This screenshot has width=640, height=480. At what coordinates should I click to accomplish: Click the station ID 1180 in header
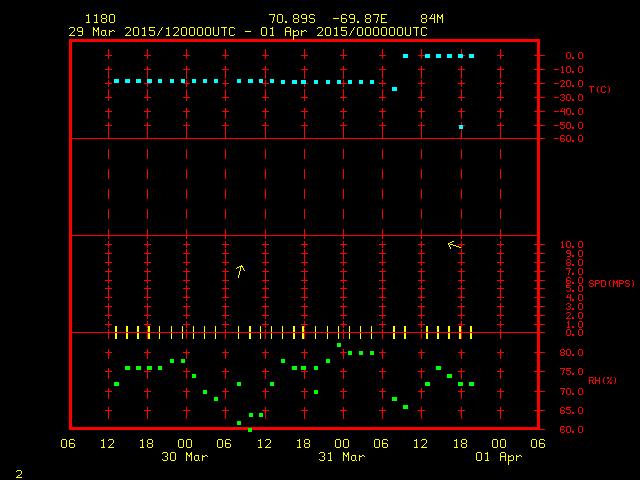tap(99, 19)
